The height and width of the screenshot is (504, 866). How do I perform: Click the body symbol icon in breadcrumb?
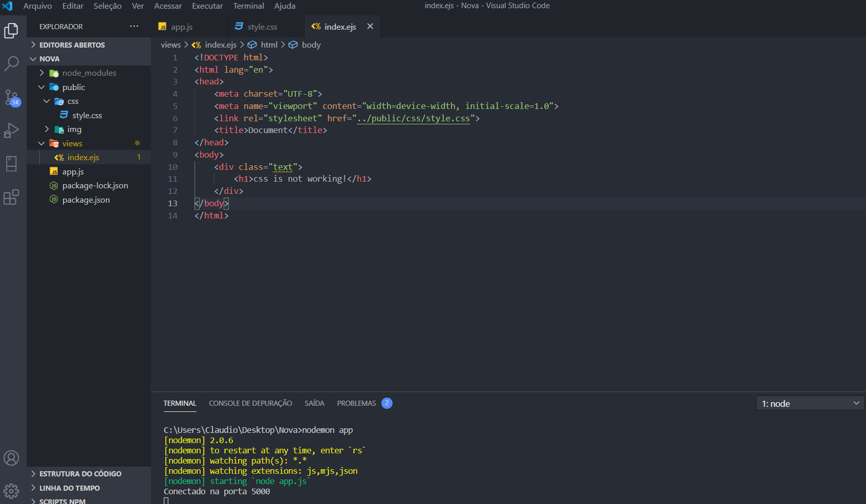(x=293, y=45)
